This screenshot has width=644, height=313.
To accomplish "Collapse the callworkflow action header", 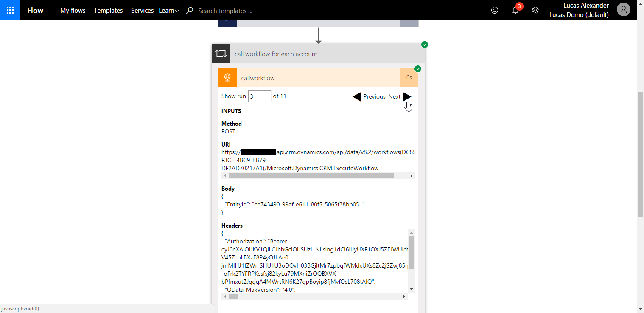I will [x=318, y=78].
